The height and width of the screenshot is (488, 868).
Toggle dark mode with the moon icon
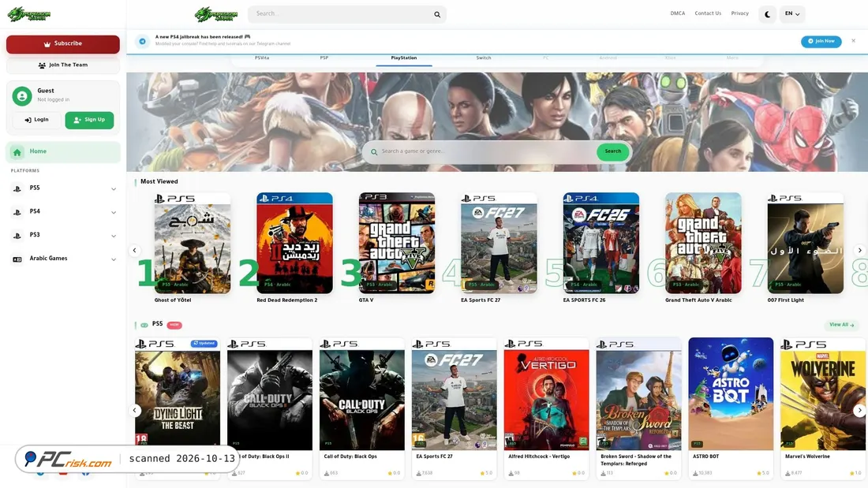[x=767, y=14]
